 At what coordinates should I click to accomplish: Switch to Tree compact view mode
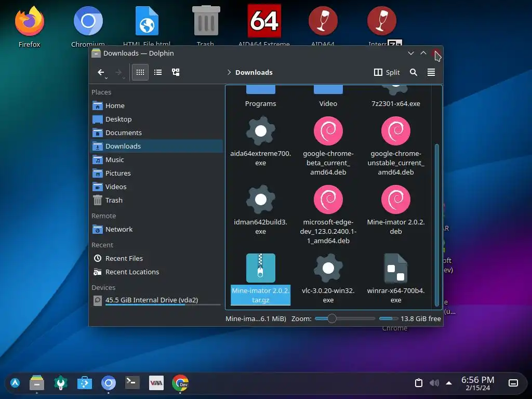tap(176, 72)
